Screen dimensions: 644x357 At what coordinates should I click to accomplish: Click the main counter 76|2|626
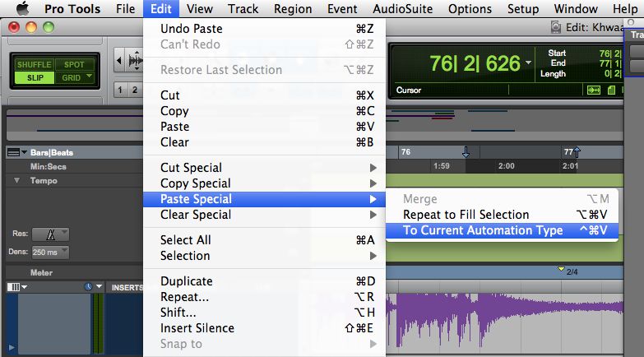click(475, 63)
